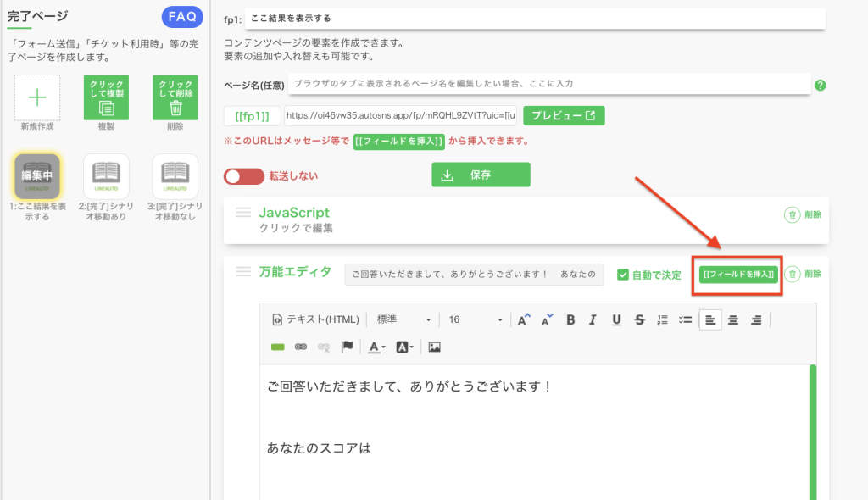This screenshot has height=500, width=868.
Task: Center-align the text in the editor
Action: [733, 319]
